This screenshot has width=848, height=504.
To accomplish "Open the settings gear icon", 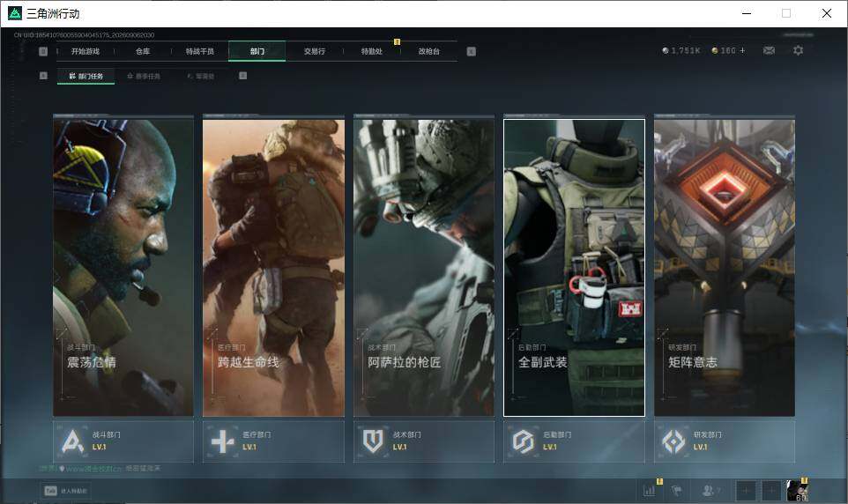I will point(798,50).
